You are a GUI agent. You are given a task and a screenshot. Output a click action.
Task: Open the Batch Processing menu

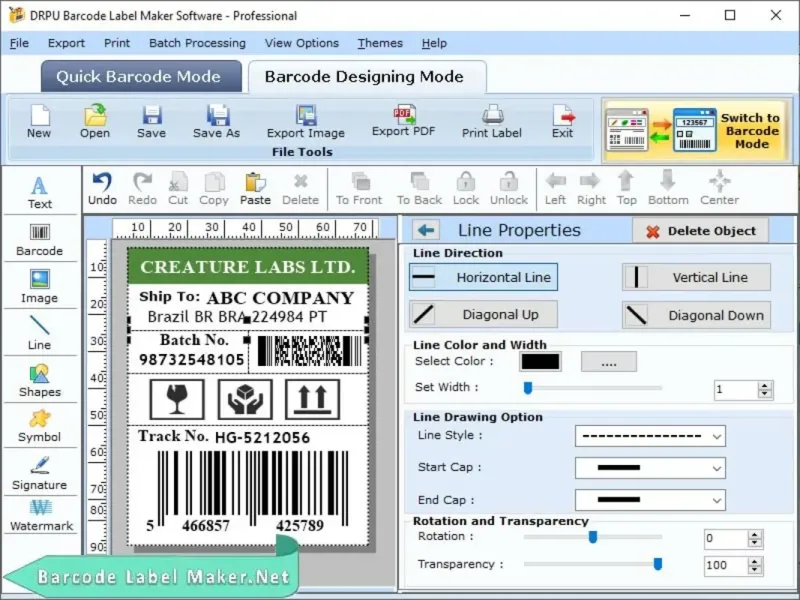point(197,43)
